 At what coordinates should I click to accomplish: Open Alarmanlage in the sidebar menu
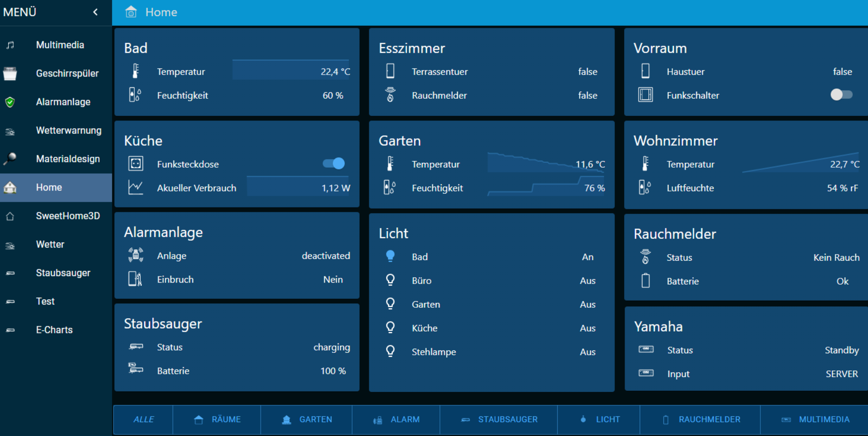point(56,102)
